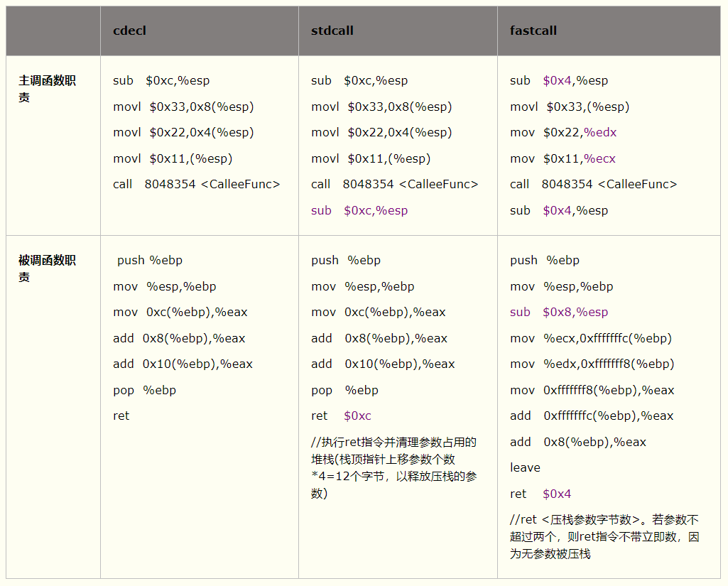Viewport: 728px width, 586px height.
Task: Click 'movl $0x22,0x4(%esp)' in cdecl column
Action: [x=183, y=132]
